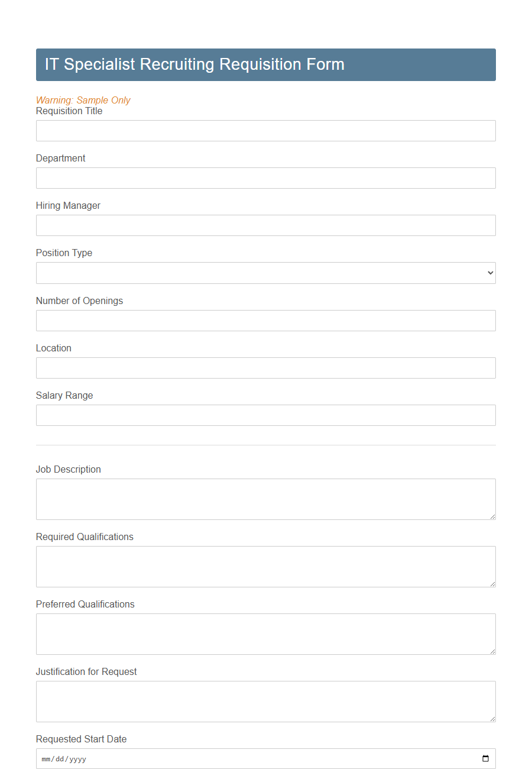Click the Position Type dropdown chevron
The image size is (532, 769).
point(489,273)
